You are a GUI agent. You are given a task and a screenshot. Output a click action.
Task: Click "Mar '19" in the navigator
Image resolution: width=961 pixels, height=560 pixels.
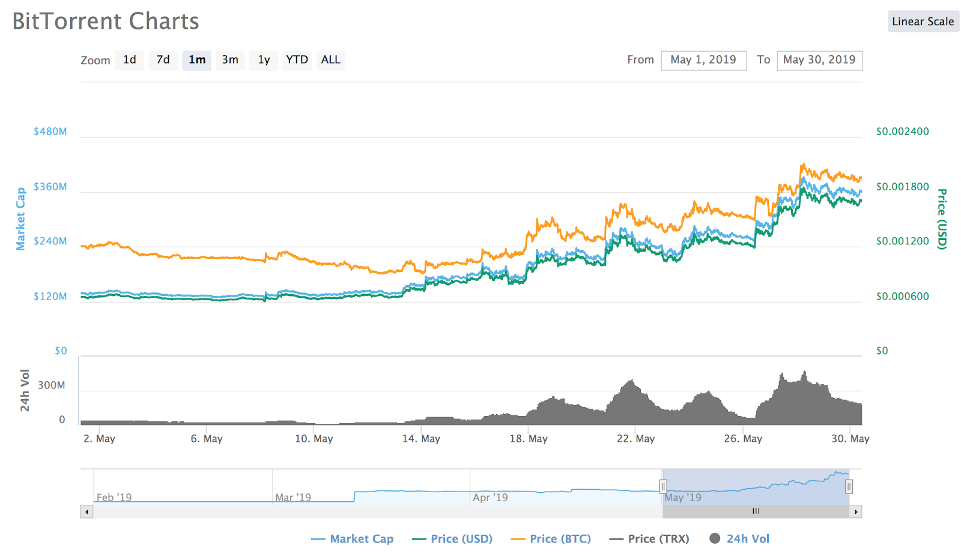293,498
